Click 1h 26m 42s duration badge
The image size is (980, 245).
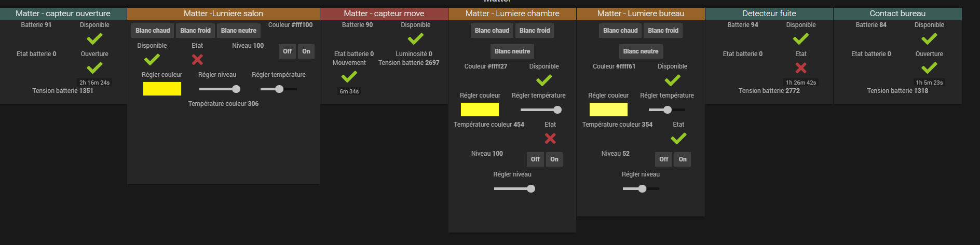tap(801, 83)
